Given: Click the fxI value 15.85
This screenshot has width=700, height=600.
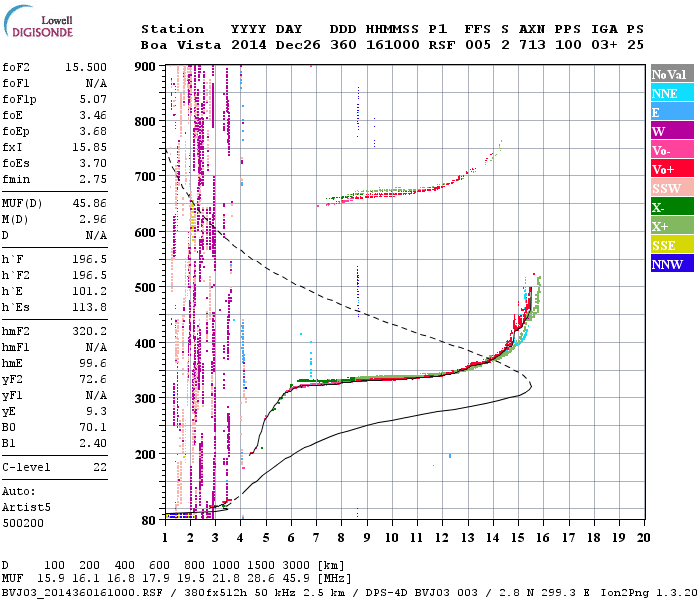Looking at the screenshot, I should click(x=89, y=148).
